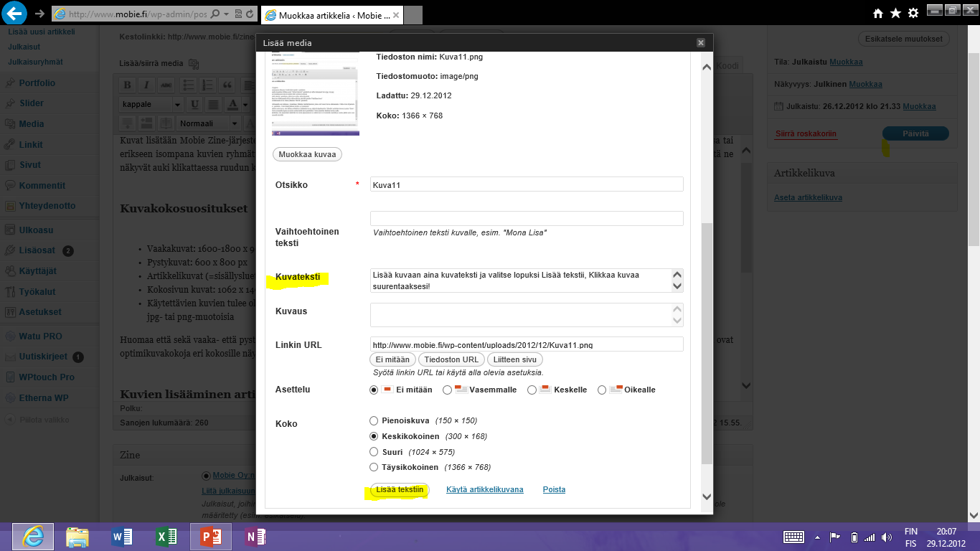Open OneNote from the taskbar

click(255, 537)
